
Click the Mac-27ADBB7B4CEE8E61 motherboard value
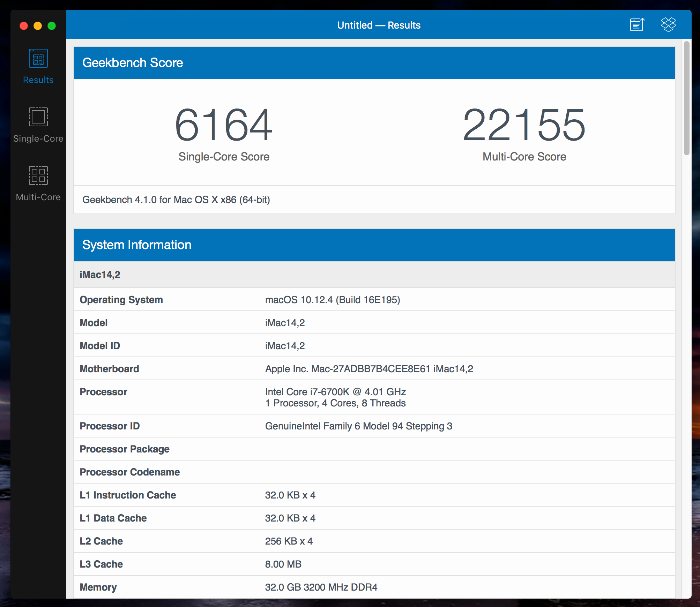point(369,369)
